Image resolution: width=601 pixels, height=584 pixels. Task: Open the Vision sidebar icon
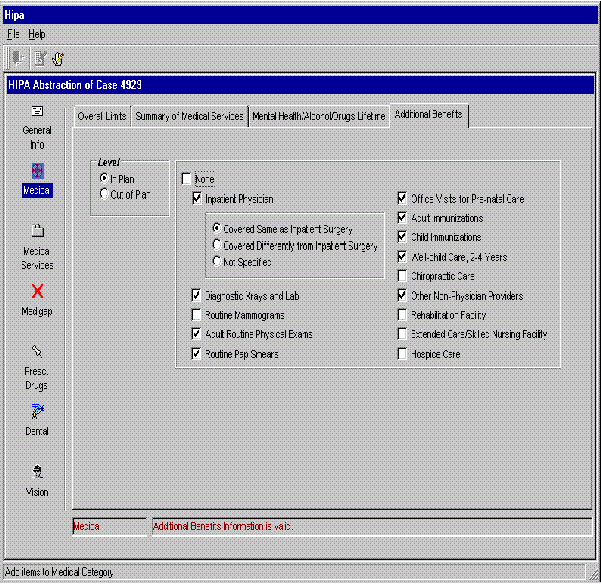pyautogui.click(x=37, y=472)
